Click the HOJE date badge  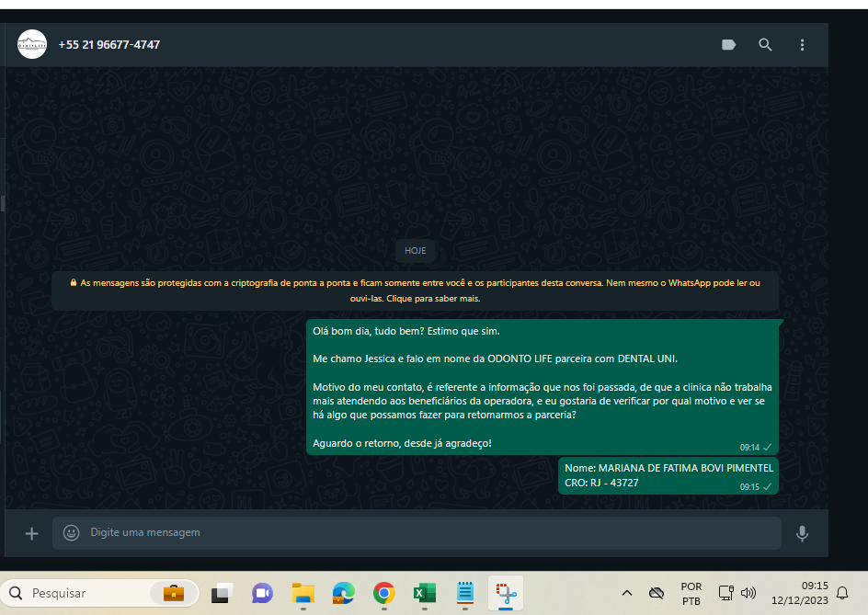pyautogui.click(x=416, y=251)
